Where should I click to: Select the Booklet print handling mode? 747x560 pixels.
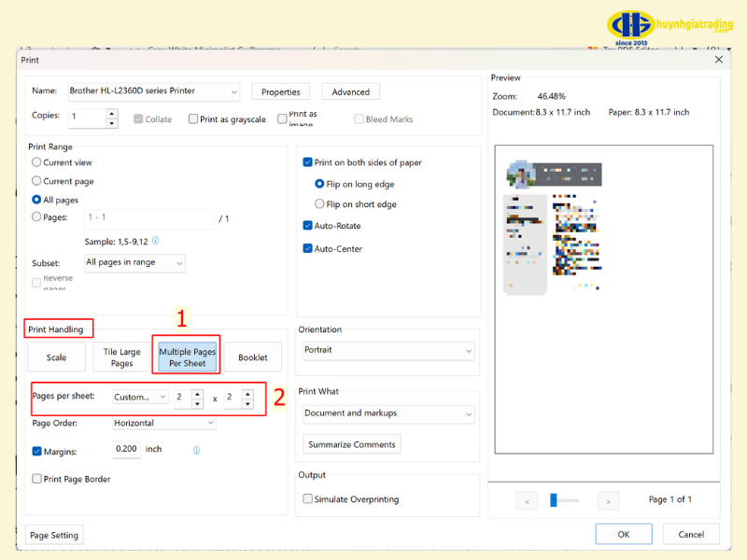click(252, 357)
